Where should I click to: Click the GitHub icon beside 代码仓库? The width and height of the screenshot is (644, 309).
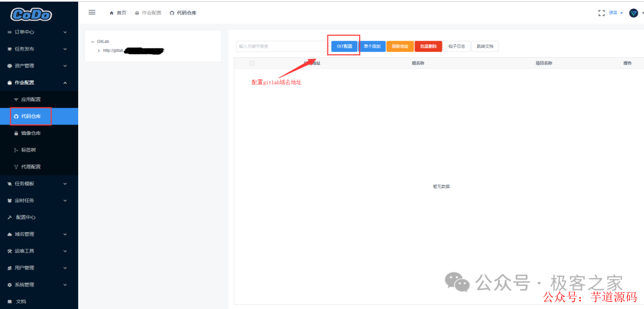[17, 116]
